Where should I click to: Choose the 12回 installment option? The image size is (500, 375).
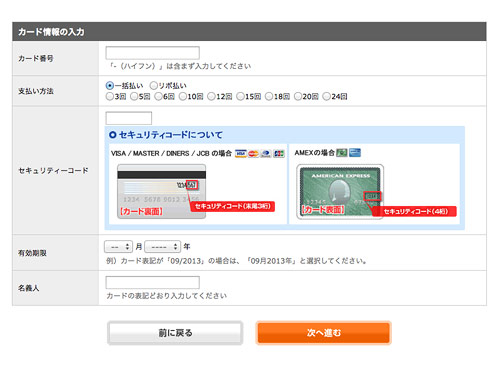(x=211, y=96)
